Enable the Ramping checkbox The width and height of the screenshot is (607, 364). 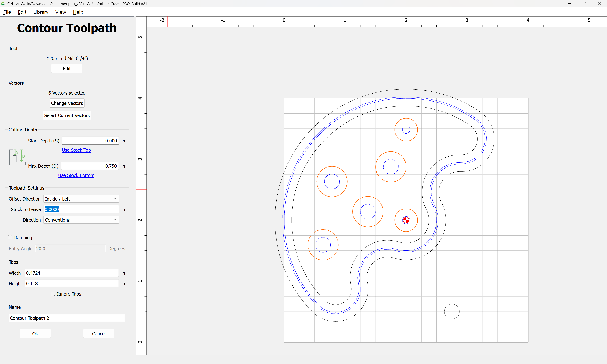pos(10,237)
